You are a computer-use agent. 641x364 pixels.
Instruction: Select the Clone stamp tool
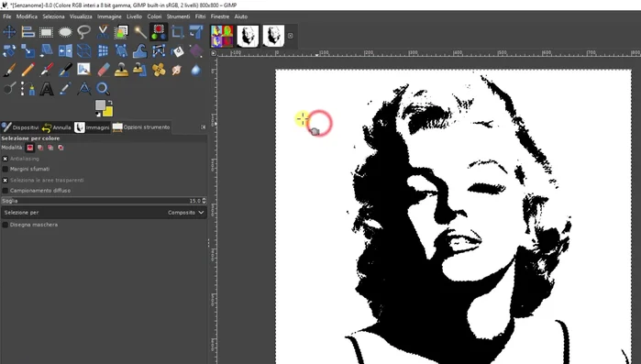[x=121, y=70]
